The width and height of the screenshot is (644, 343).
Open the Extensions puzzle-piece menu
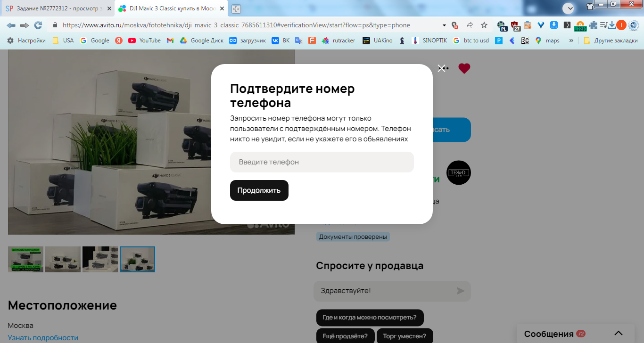(x=593, y=25)
